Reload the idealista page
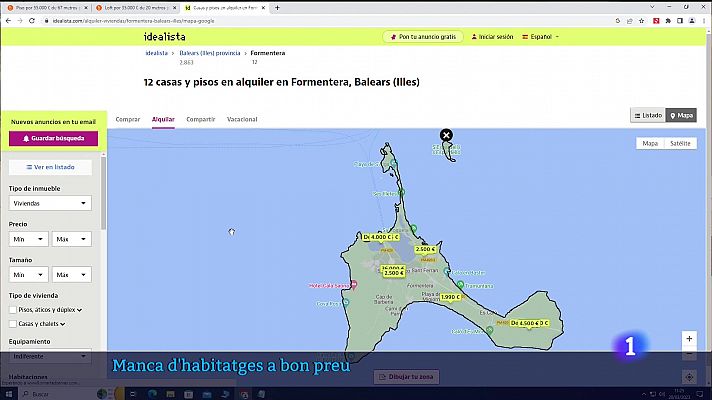712x400 pixels. tap(32, 21)
